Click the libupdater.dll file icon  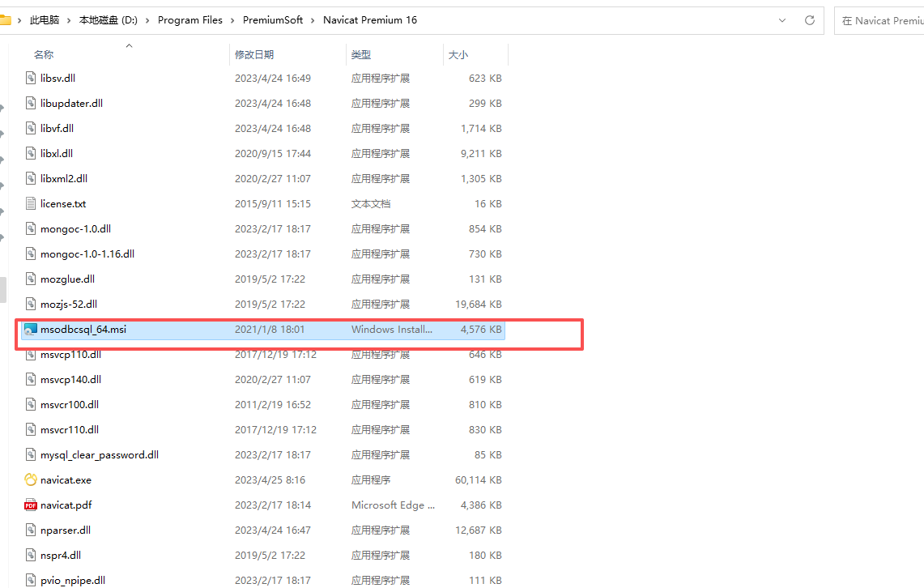pyautogui.click(x=31, y=103)
